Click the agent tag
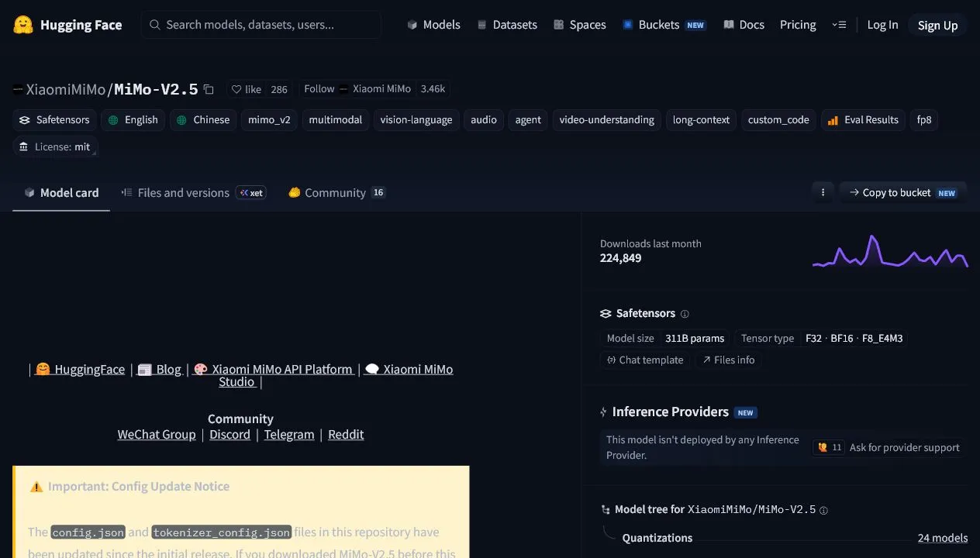The height and width of the screenshot is (558, 980). 528,120
